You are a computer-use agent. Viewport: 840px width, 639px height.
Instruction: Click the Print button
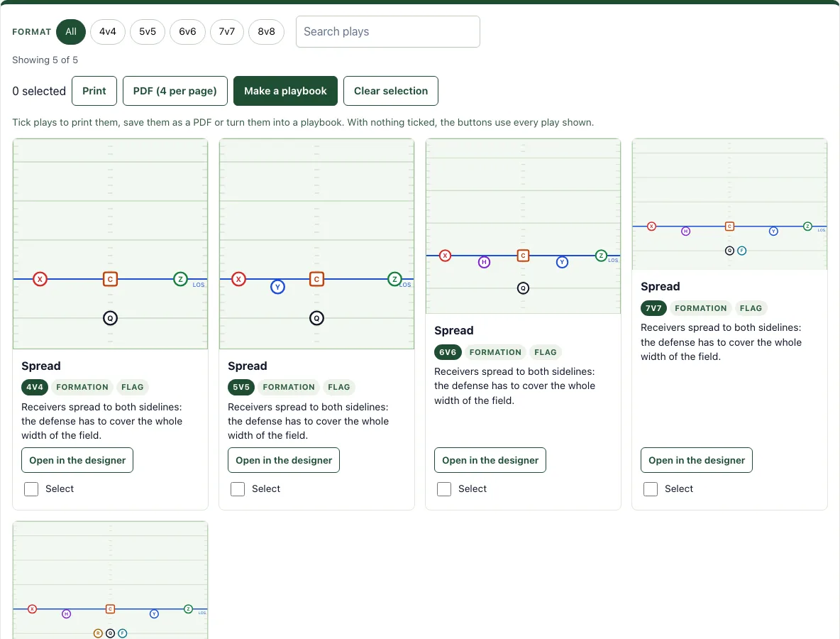pyautogui.click(x=94, y=91)
